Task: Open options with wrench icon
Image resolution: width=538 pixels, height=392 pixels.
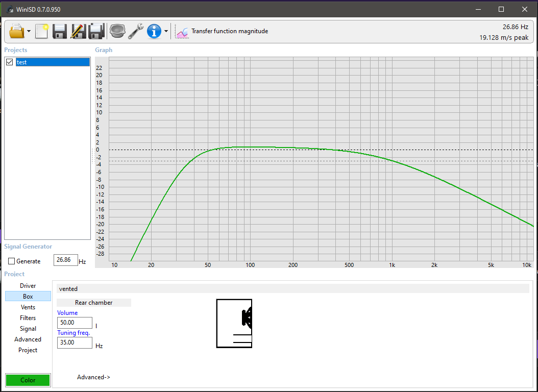Action: [x=136, y=31]
